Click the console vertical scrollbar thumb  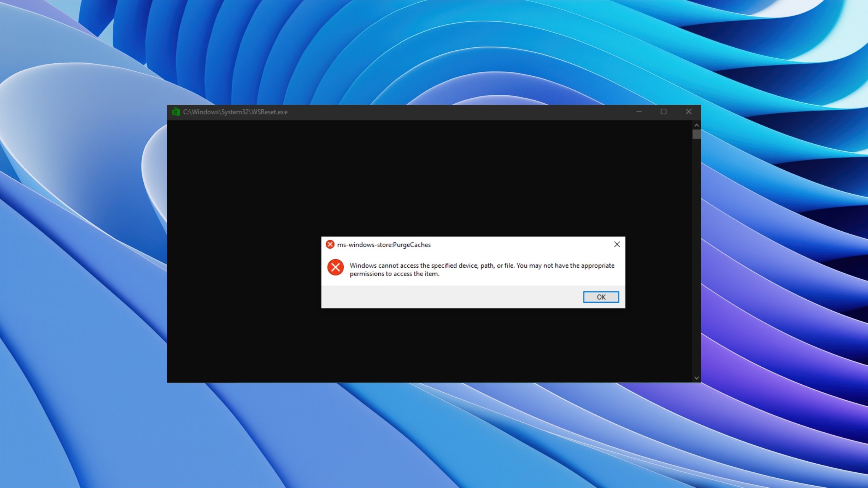696,134
